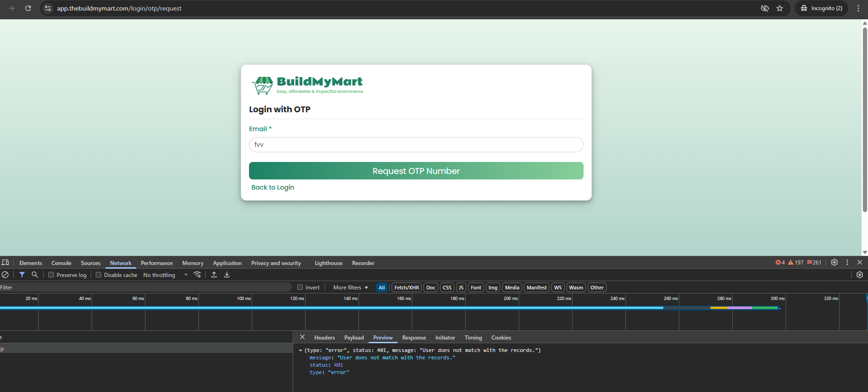Clear the network log icon
Screen dimensions: 868x392
[5, 275]
